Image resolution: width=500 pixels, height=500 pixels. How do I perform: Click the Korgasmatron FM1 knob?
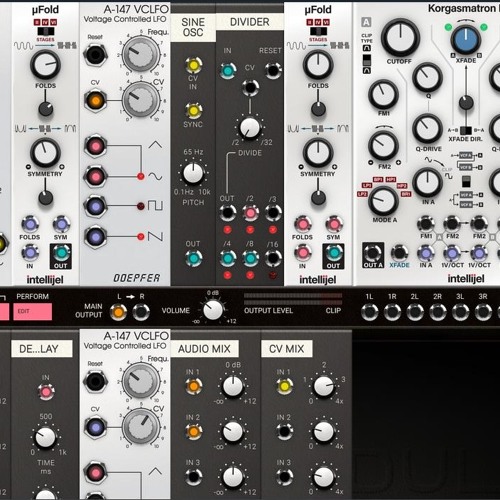tap(383, 94)
